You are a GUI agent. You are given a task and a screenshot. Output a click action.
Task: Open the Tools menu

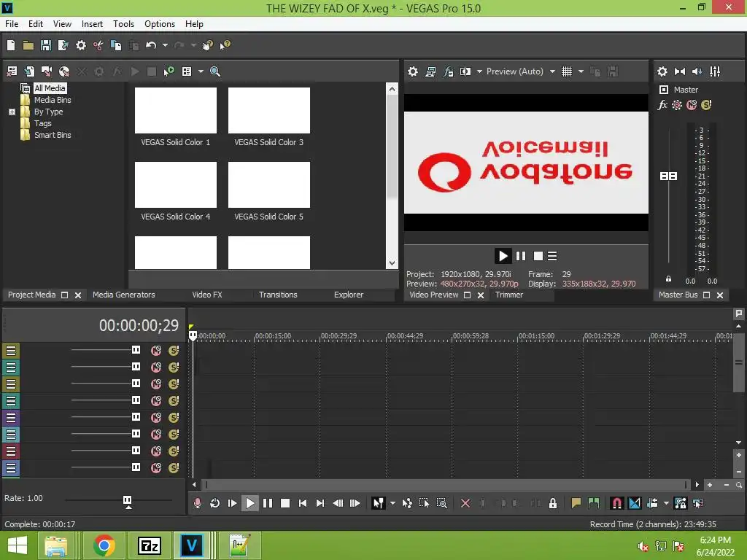[x=123, y=24]
